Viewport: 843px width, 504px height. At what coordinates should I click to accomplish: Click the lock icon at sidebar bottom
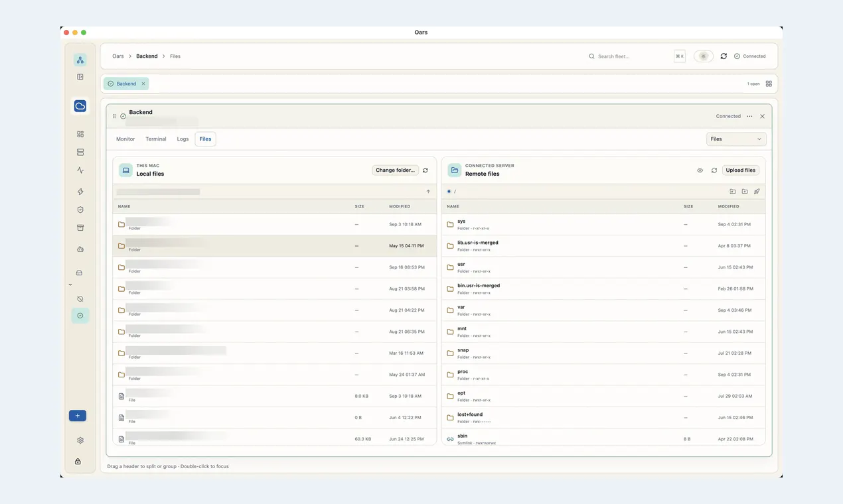click(78, 462)
